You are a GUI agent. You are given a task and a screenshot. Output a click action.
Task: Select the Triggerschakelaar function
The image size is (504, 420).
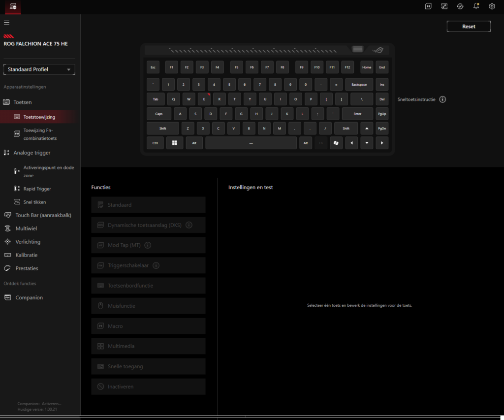click(x=148, y=265)
